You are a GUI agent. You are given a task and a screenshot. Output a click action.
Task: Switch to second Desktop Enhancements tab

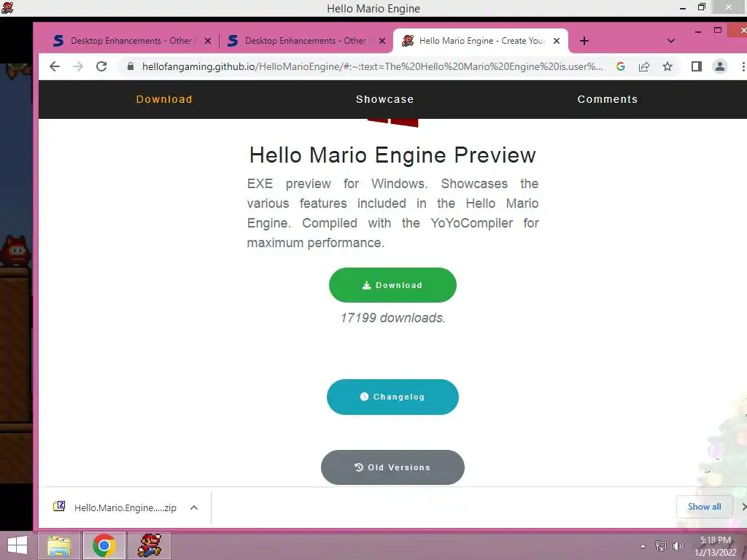point(305,41)
